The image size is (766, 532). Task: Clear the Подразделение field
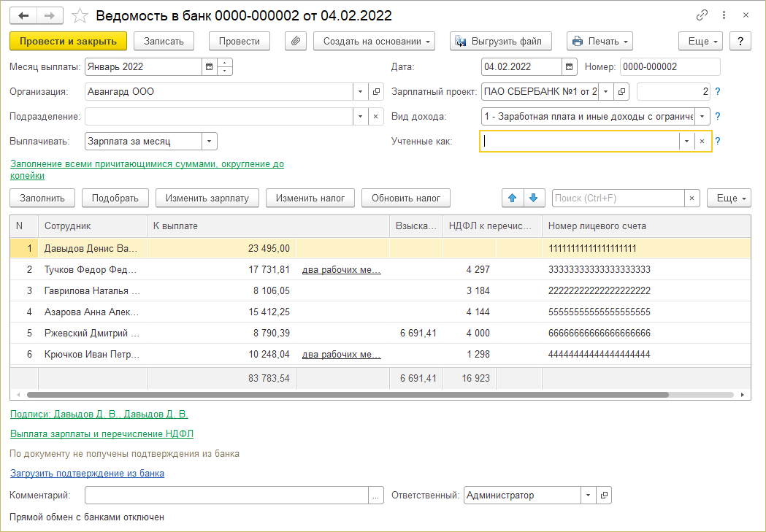376,117
